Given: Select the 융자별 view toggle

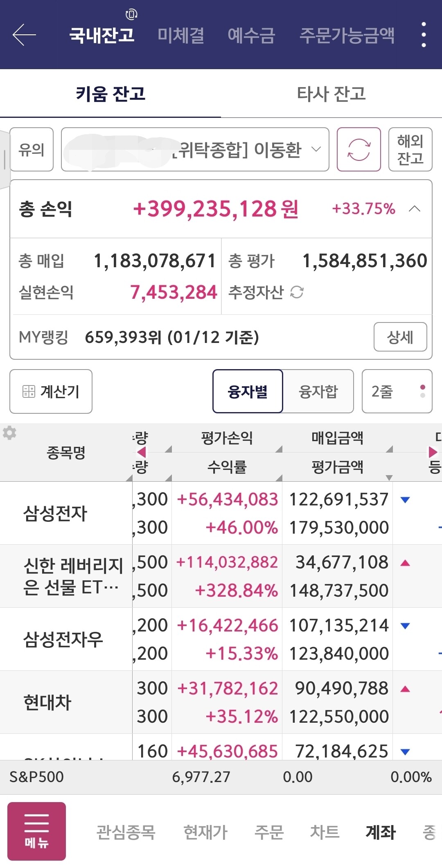Looking at the screenshot, I should coord(248,391).
